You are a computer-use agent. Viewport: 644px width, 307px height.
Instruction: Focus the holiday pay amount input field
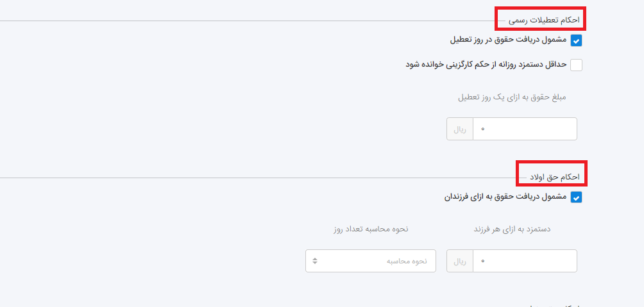[525, 129]
